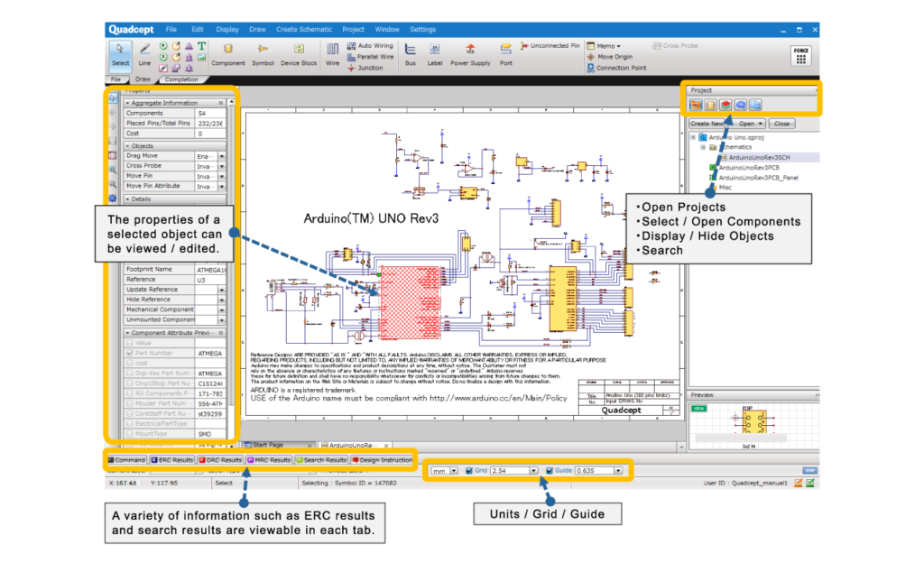Select the Component tool in the ribbon
This screenshot has width=924, height=563.
pyautogui.click(x=228, y=52)
